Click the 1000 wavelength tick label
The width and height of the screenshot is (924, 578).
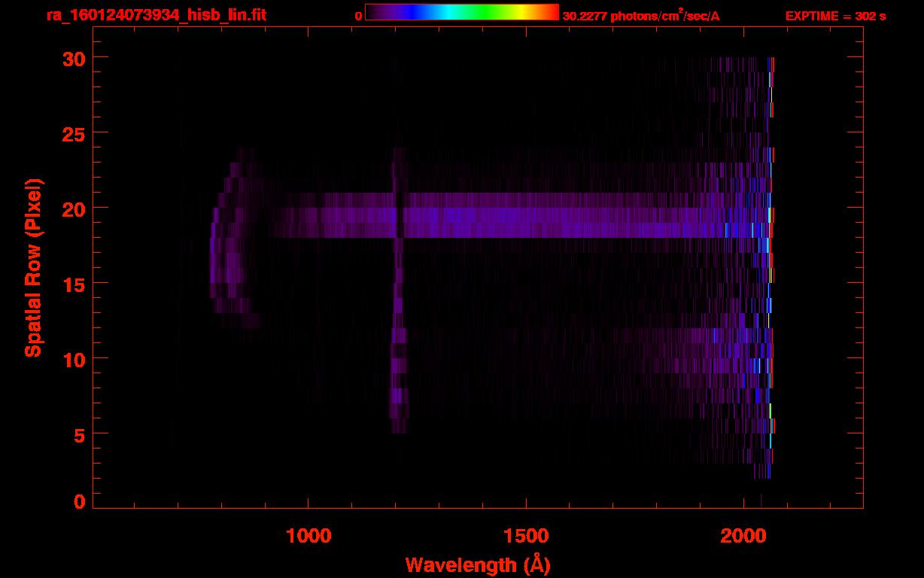click(x=309, y=535)
